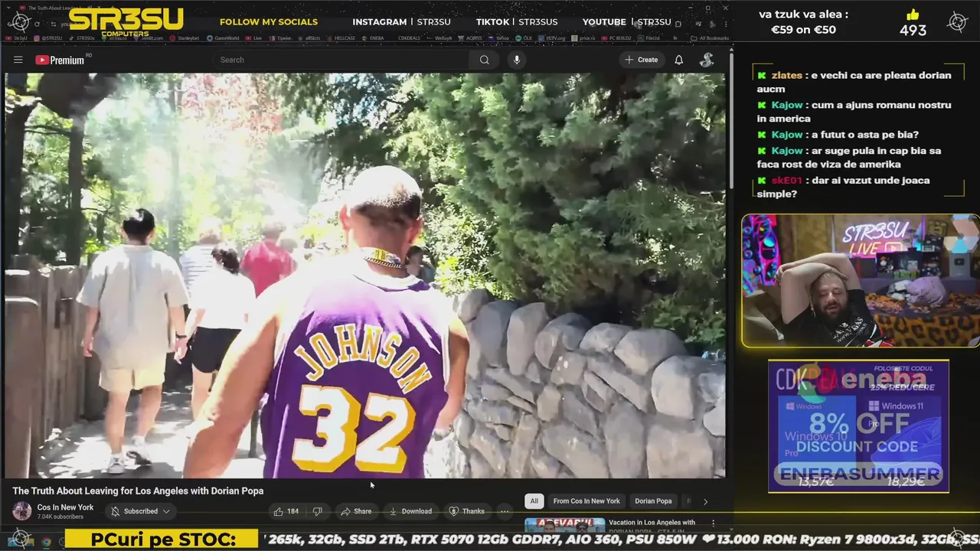Start voice search with microphone icon

(x=517, y=60)
